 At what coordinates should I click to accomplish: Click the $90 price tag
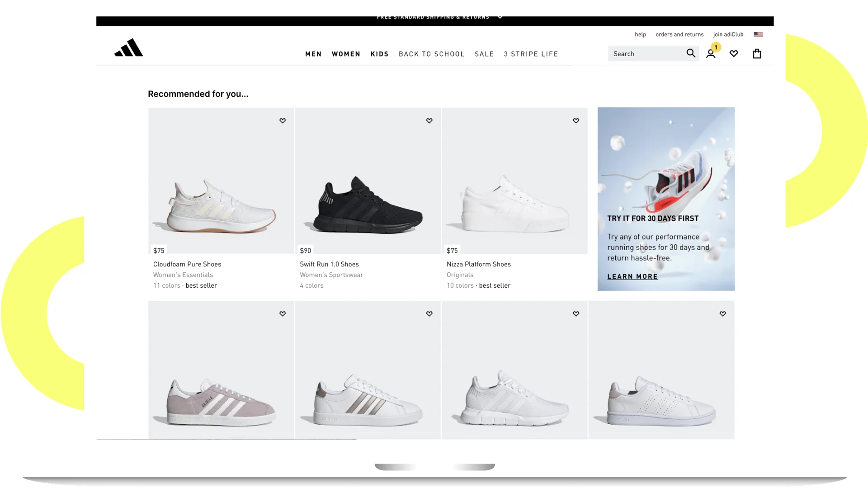click(305, 250)
